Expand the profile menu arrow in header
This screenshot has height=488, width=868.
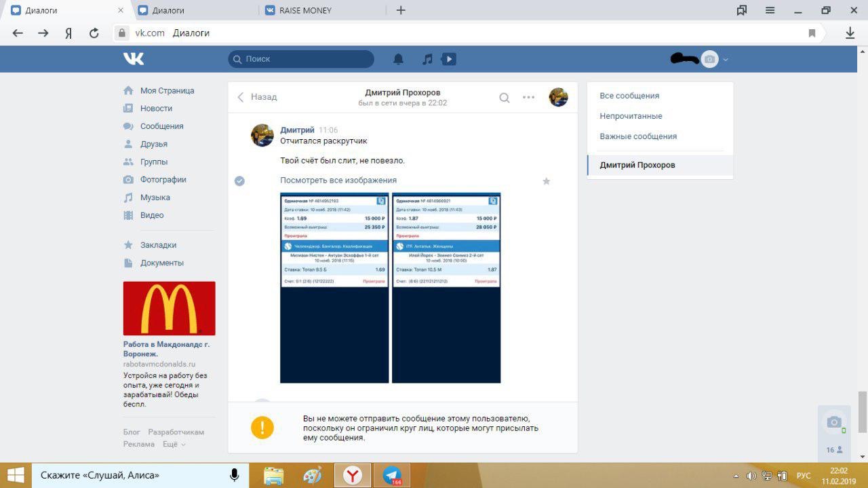click(726, 60)
